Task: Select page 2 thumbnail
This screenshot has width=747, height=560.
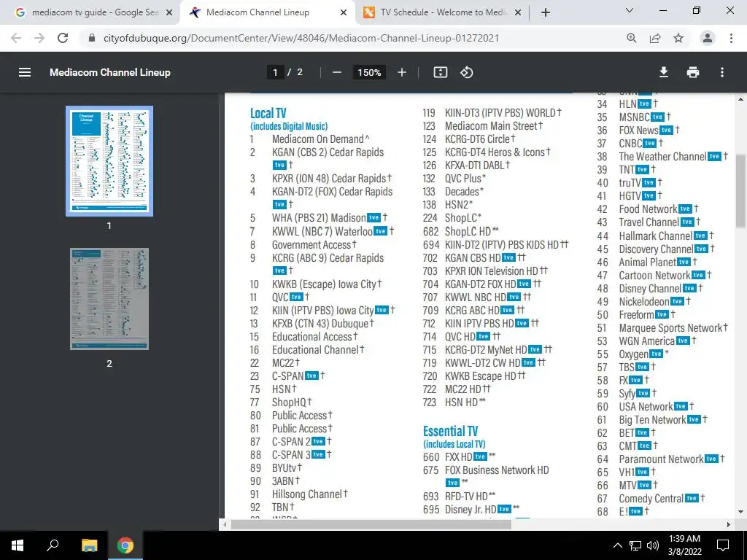Action: click(x=109, y=298)
